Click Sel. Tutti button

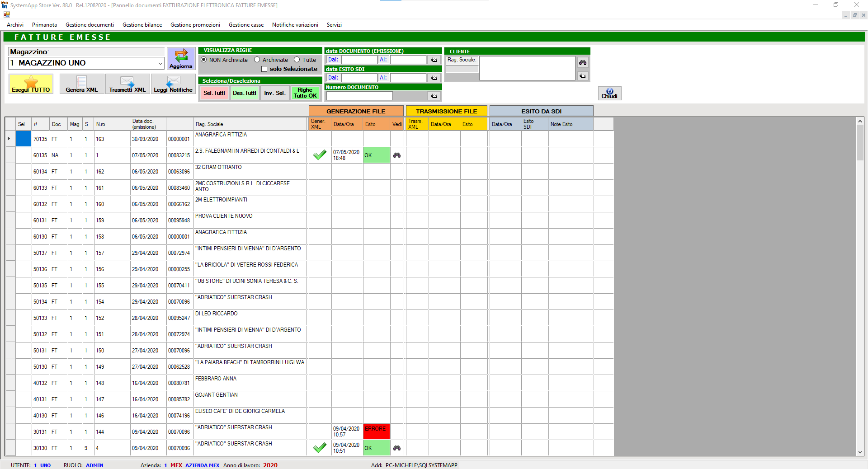(x=214, y=93)
